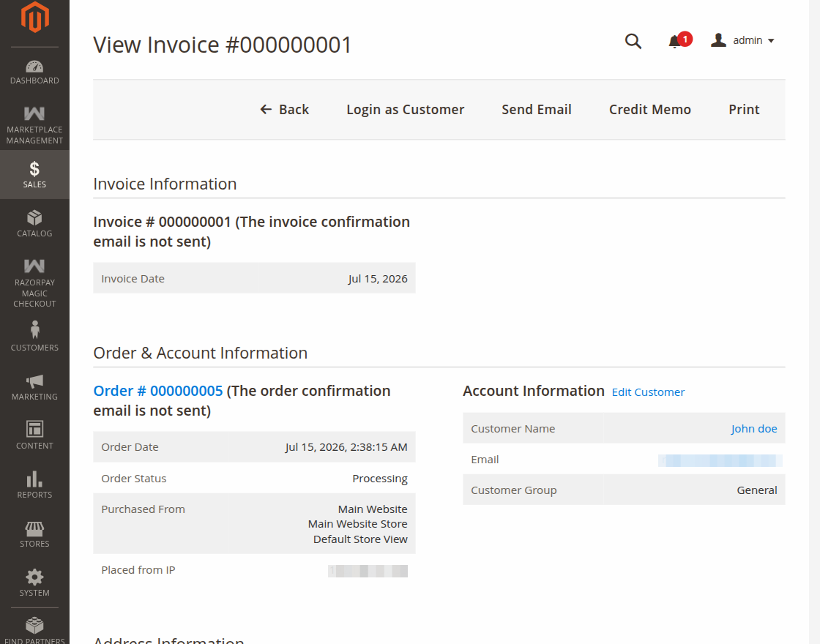820x644 pixels.
Task: Open the Reports menu
Action: (34, 485)
